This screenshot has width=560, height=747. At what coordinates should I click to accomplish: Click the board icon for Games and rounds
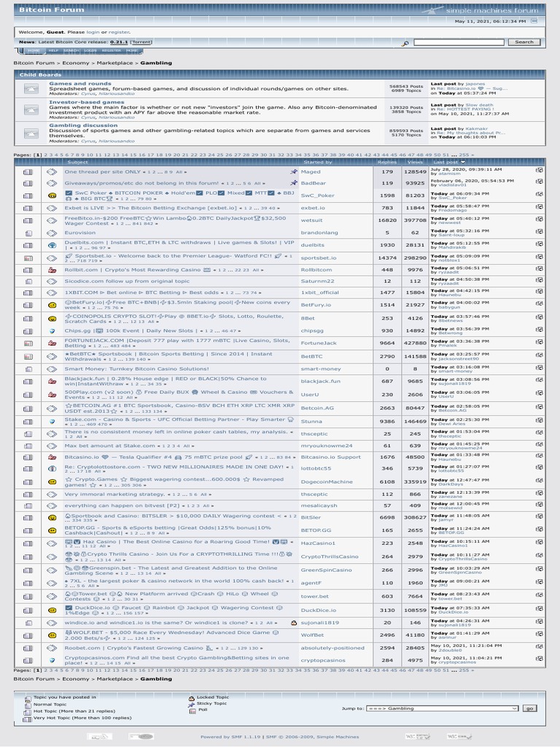pos(31,88)
